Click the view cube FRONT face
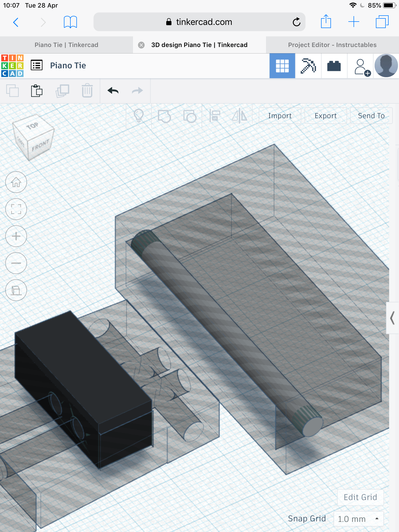The width and height of the screenshot is (399, 532). click(x=40, y=145)
